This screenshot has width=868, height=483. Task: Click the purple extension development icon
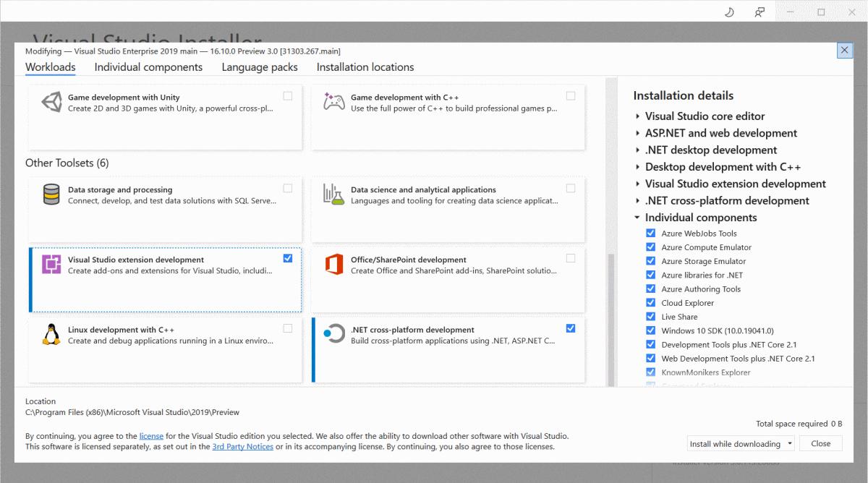tap(51, 265)
